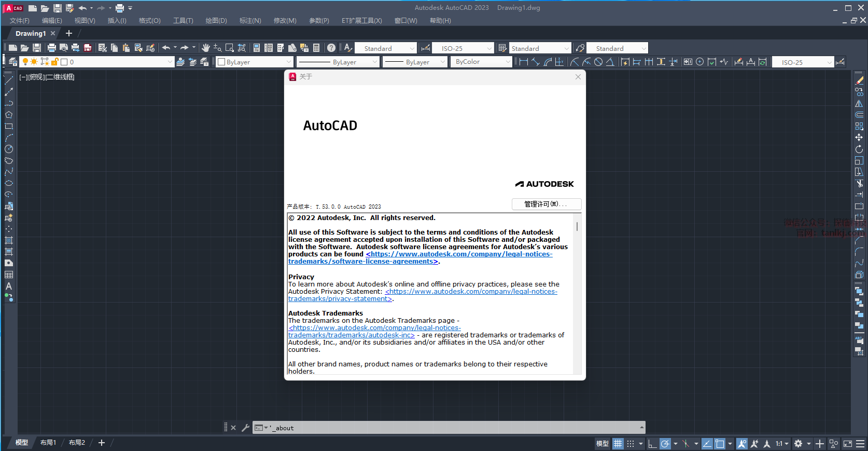Open the dimension style ISO-25 dropdown in top row
Viewport: 868px width, 451px height.
[x=463, y=48]
